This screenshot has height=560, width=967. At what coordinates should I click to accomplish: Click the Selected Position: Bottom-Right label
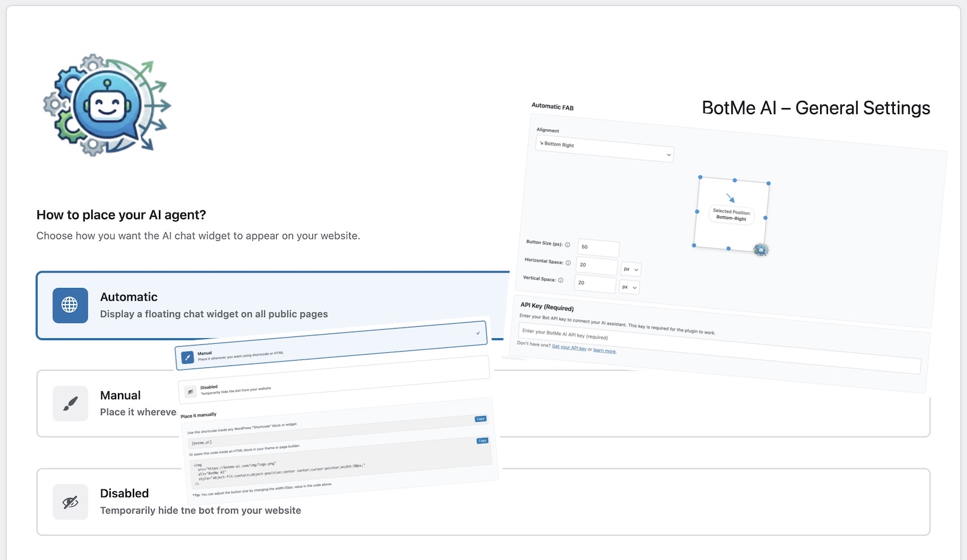point(731,215)
